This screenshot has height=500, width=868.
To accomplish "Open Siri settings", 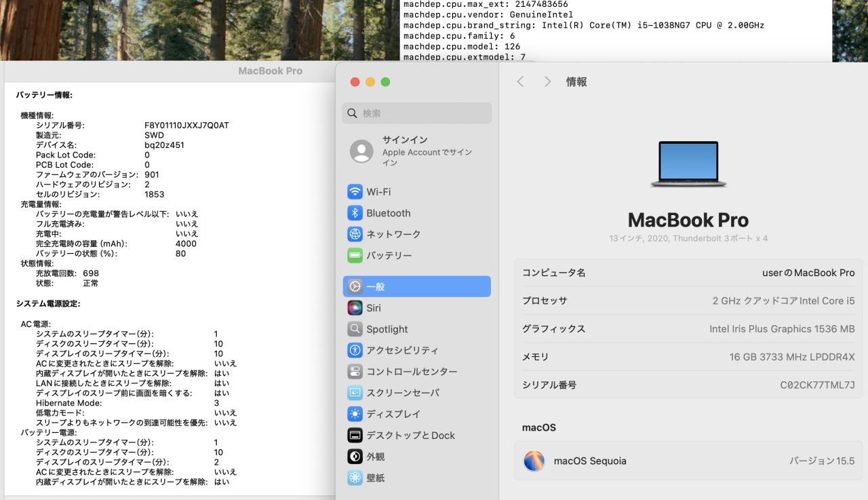I will (x=373, y=308).
